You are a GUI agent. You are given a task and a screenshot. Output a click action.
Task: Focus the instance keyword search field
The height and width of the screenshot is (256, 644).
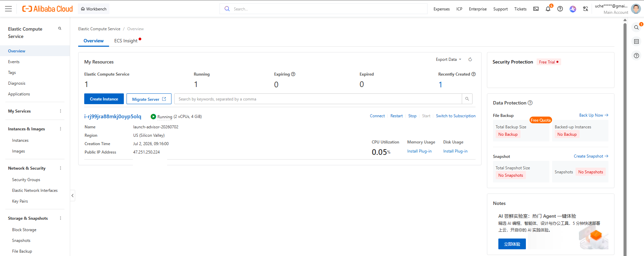coord(318,99)
